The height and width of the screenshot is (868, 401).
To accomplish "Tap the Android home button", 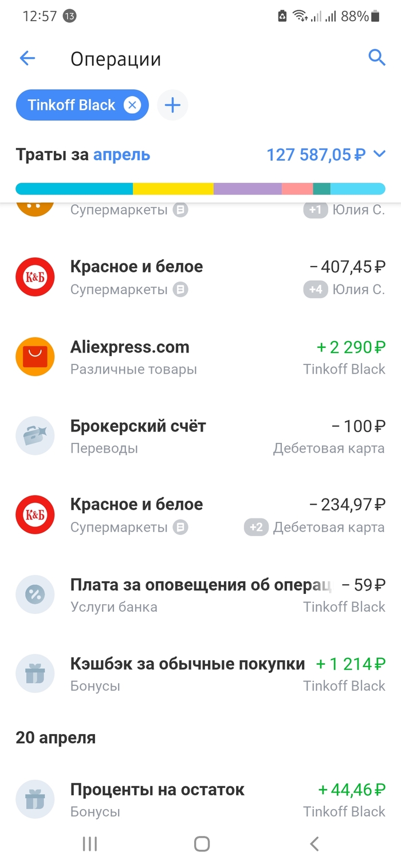I will tap(202, 843).
